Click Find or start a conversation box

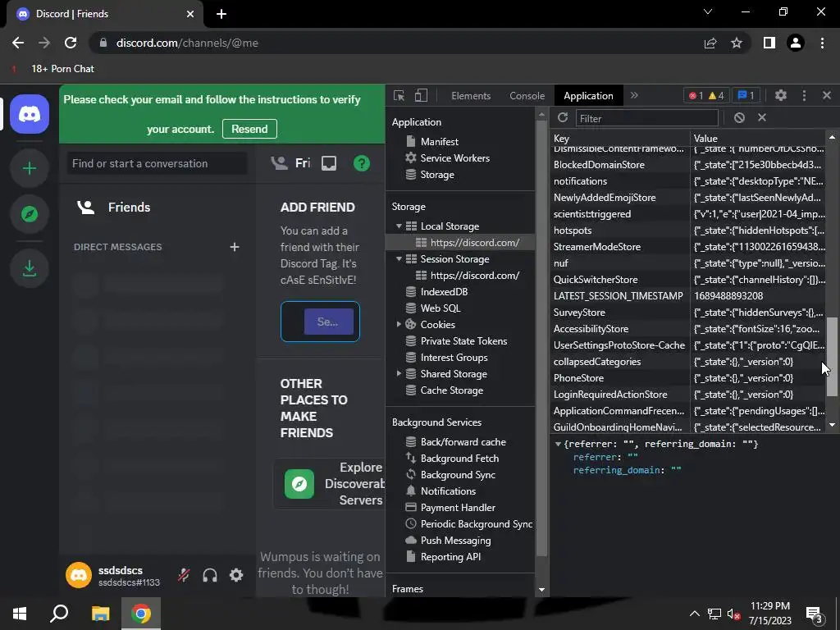[x=157, y=163]
